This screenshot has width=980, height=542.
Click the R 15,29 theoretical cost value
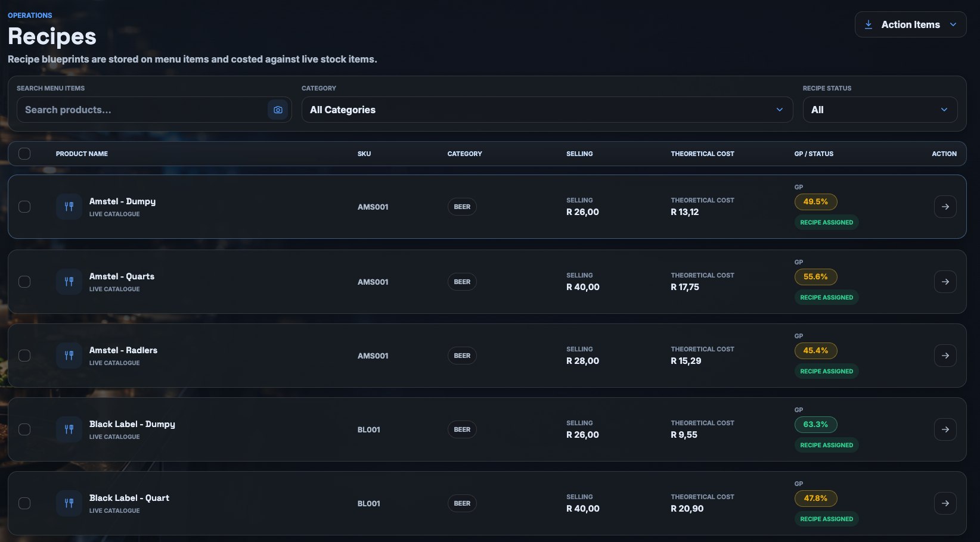[x=686, y=361]
